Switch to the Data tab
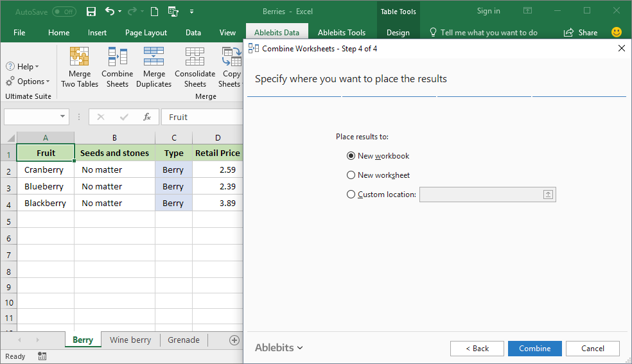This screenshot has width=632, height=364. tap(193, 33)
